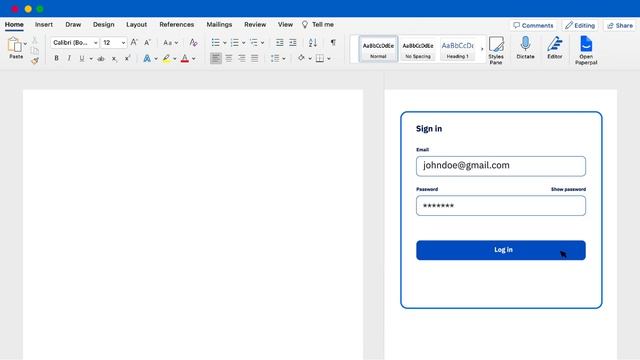Click the Format Painter brush icon
Viewport: 640px width, 360px height.
[35, 61]
